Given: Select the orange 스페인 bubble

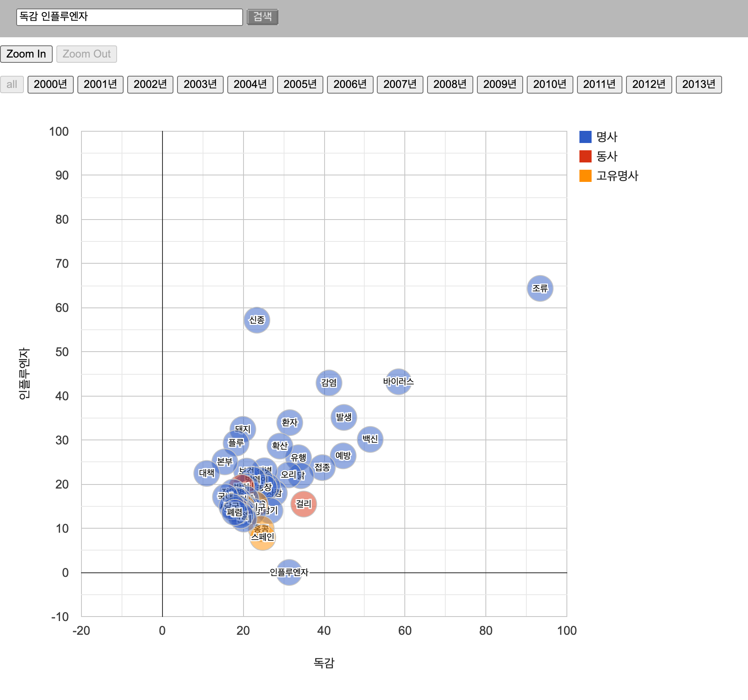Looking at the screenshot, I should [263, 538].
